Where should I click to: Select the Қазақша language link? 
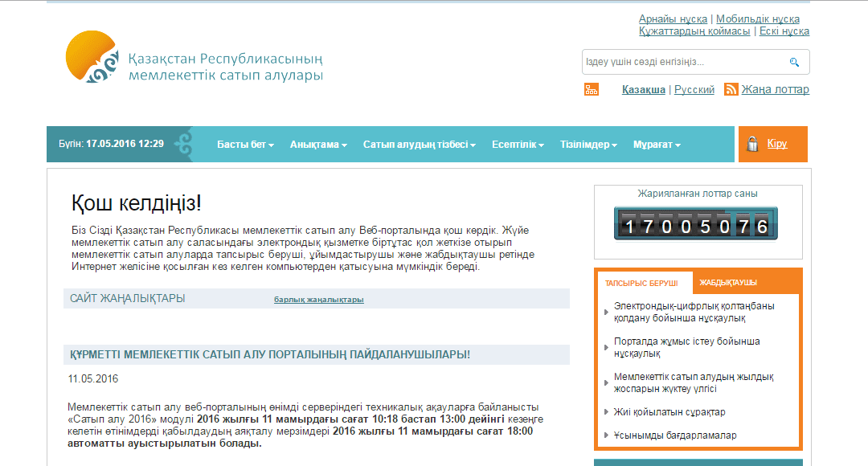point(643,90)
